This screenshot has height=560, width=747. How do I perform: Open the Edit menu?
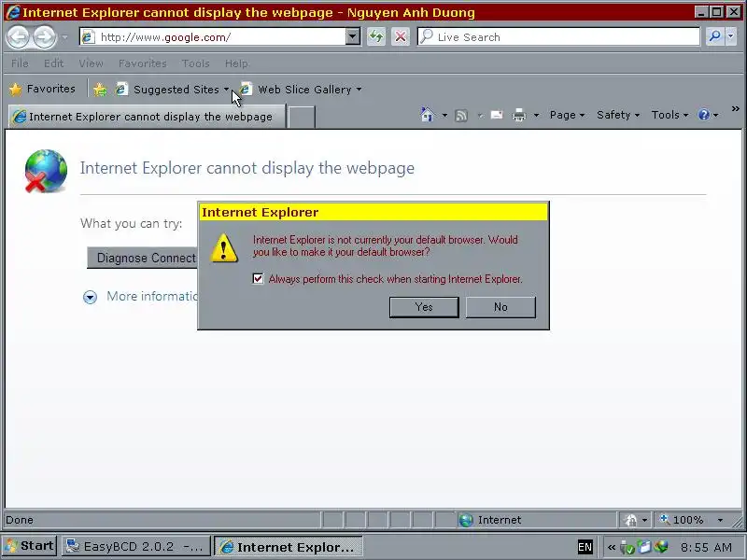click(x=53, y=63)
